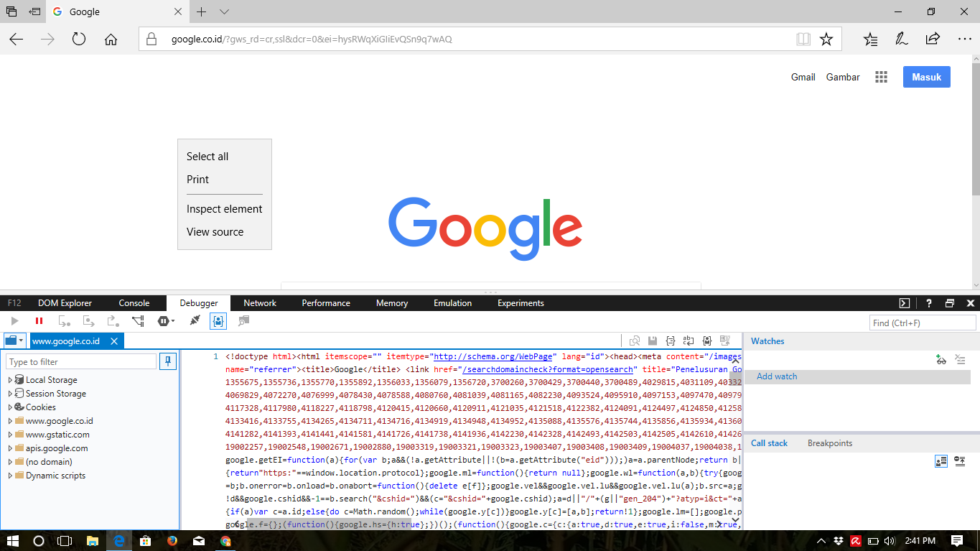Viewport: 980px width, 551px height.
Task: Click the Home button in Edge
Action: click(111, 39)
